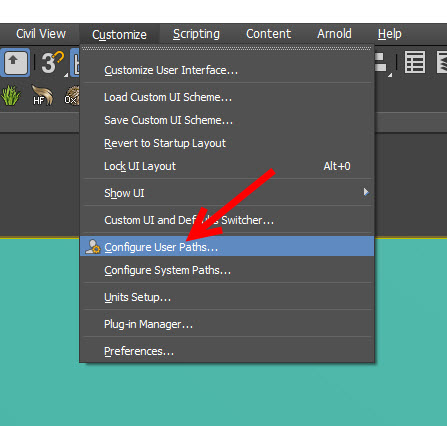Open the Civil View menu
The height and width of the screenshot is (426, 447).
click(41, 34)
